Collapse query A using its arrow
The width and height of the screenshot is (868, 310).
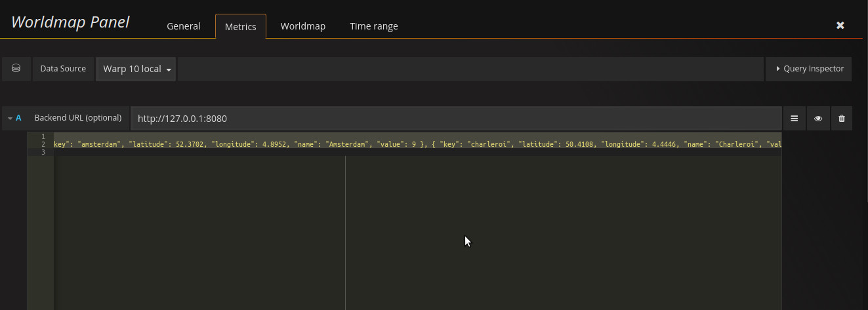pyautogui.click(x=10, y=118)
